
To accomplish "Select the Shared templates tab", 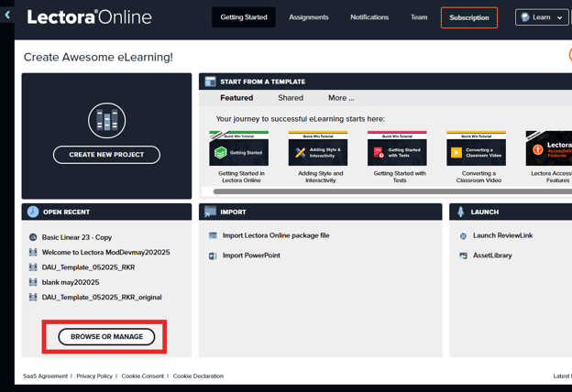I will (x=291, y=98).
